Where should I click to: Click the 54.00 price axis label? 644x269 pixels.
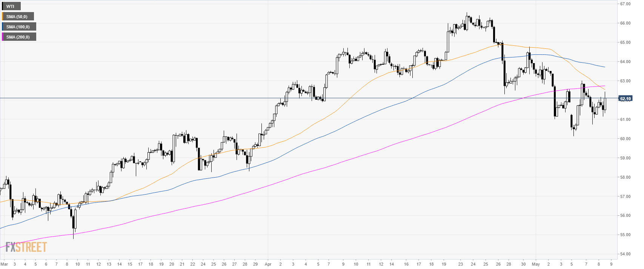625,254
